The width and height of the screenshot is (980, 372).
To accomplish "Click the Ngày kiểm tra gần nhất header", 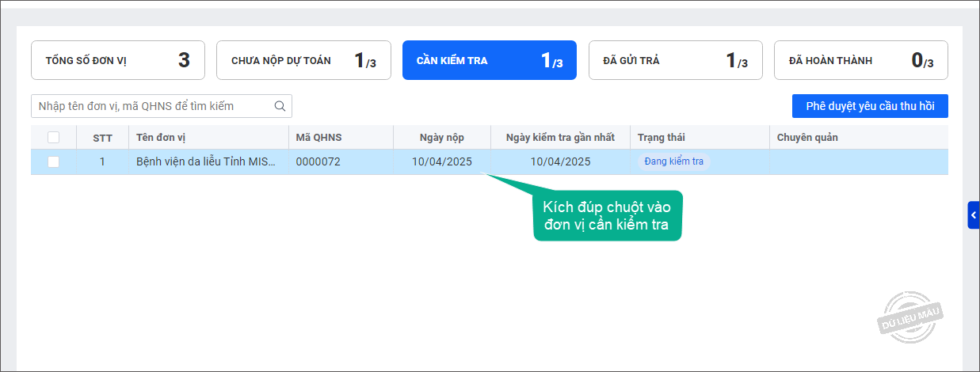I will pos(560,138).
